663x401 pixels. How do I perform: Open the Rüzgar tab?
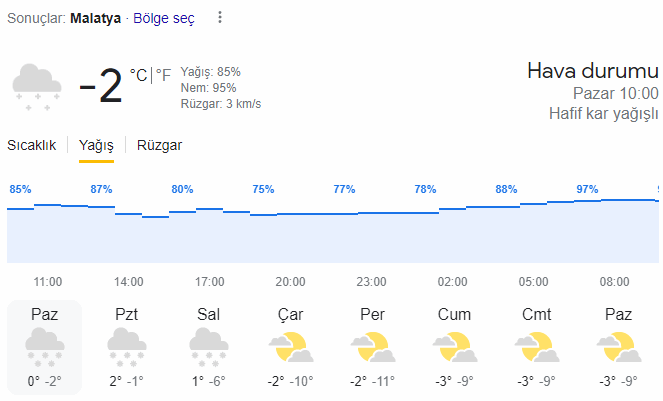point(159,145)
